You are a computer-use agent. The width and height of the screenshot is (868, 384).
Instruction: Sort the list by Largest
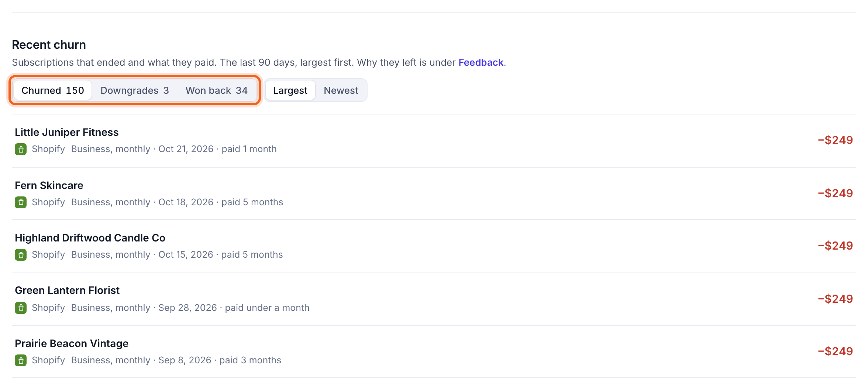click(x=290, y=90)
